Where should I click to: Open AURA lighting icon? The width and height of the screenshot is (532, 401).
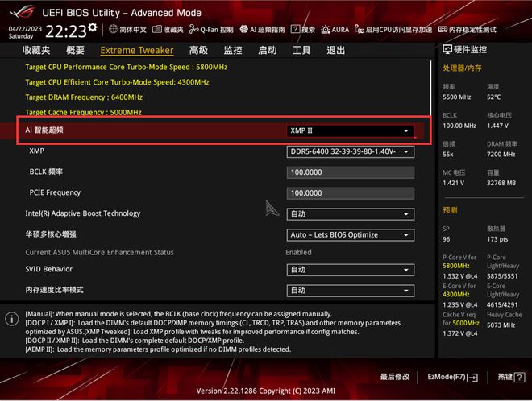point(326,30)
